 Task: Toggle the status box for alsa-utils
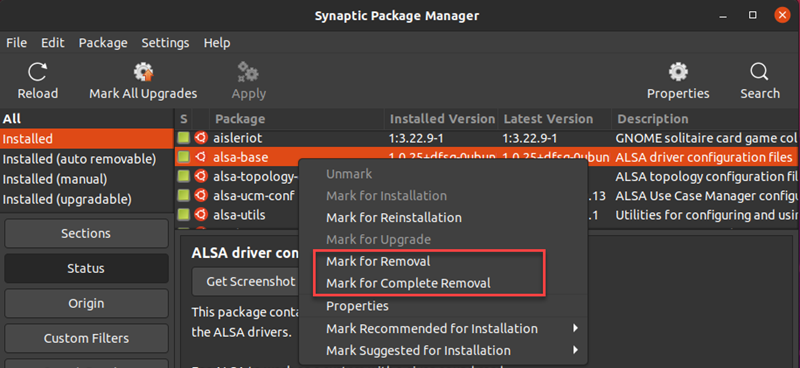[184, 215]
